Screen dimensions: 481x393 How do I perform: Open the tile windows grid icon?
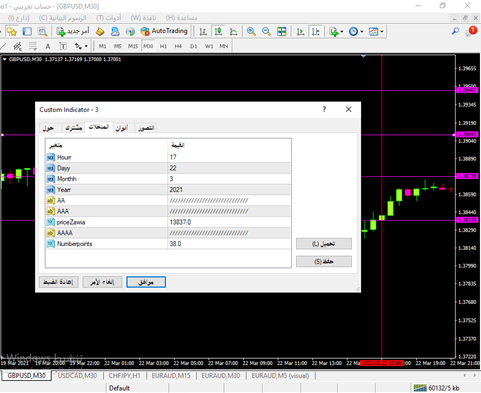coord(282,31)
